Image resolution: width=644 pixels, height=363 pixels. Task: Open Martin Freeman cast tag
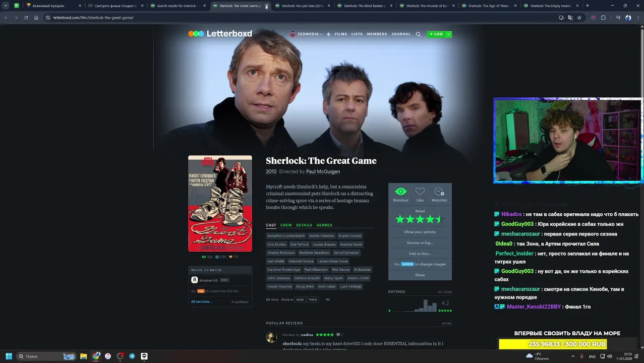322,236
